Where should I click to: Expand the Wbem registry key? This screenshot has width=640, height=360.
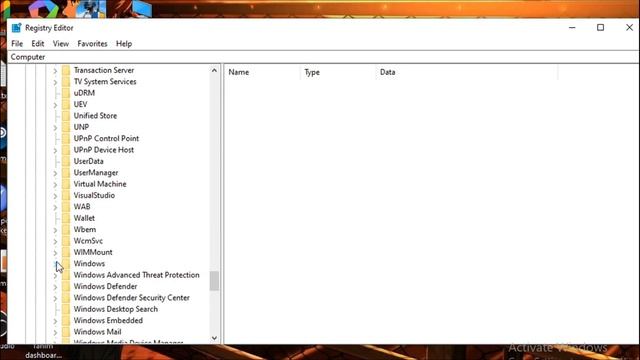(x=55, y=230)
